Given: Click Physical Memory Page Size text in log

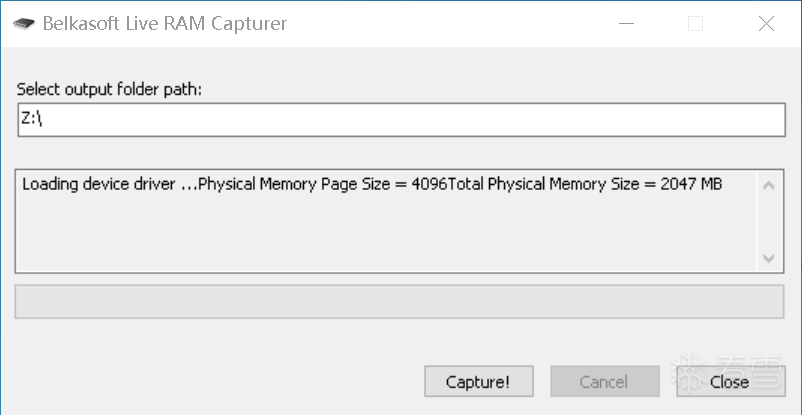Looking at the screenshot, I should 323,184.
